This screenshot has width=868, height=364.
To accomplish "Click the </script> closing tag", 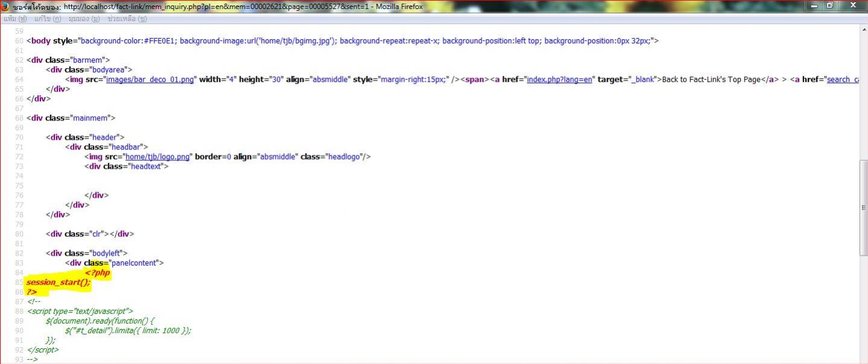I will pos(43,350).
